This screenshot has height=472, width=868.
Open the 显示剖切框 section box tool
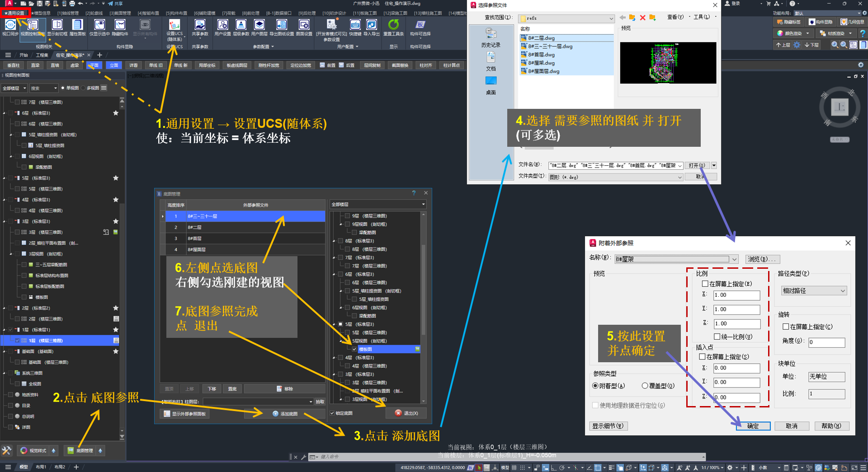point(57,27)
